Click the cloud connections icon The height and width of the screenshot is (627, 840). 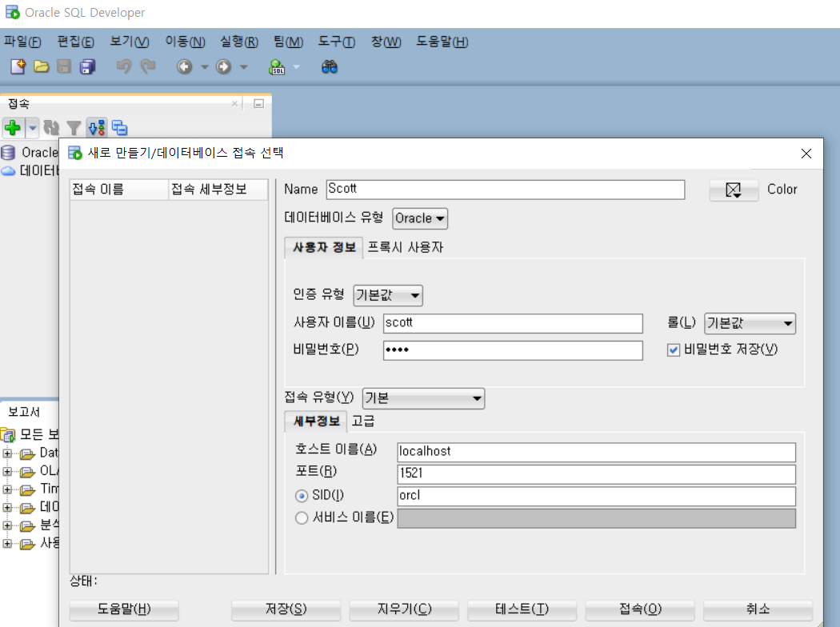[8, 171]
